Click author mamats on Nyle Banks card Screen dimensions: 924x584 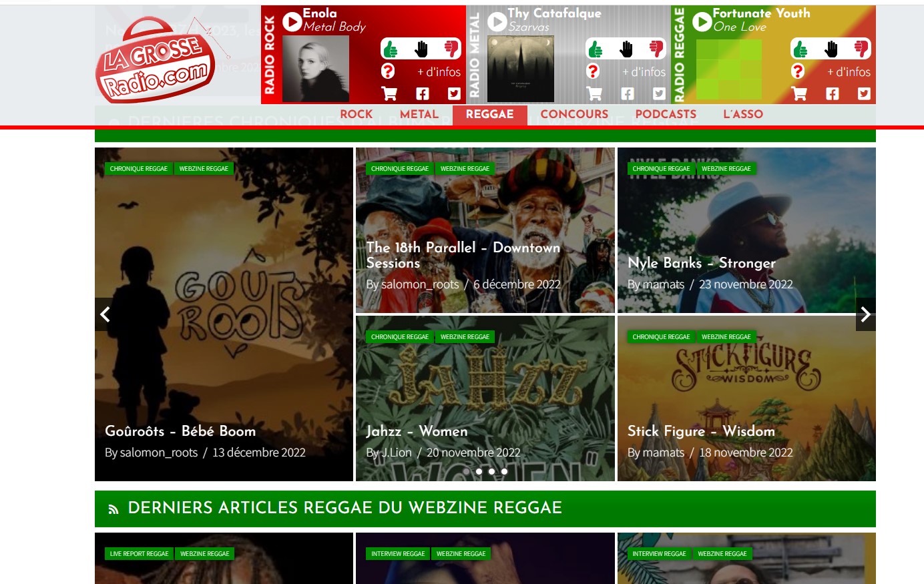pyautogui.click(x=664, y=284)
